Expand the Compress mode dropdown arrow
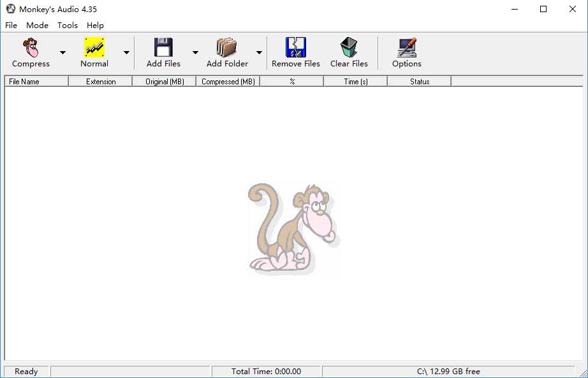Image resolution: width=588 pixels, height=378 pixels. point(62,52)
